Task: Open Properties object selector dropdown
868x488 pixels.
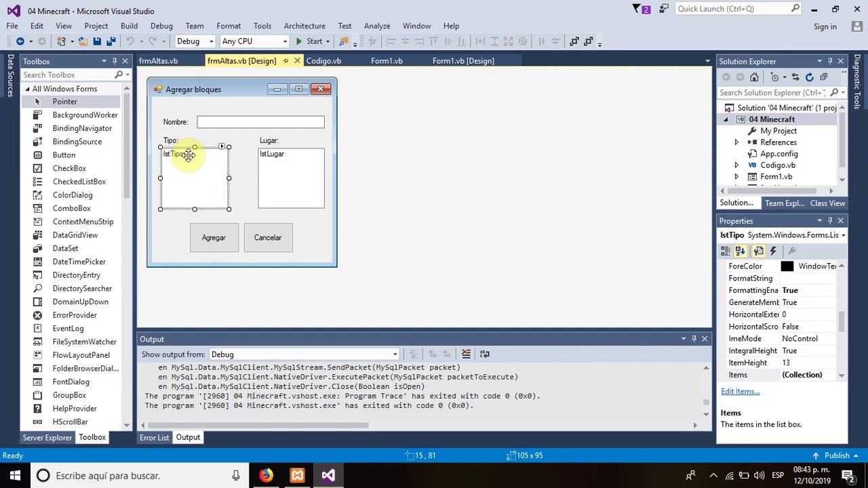Action: coord(843,235)
